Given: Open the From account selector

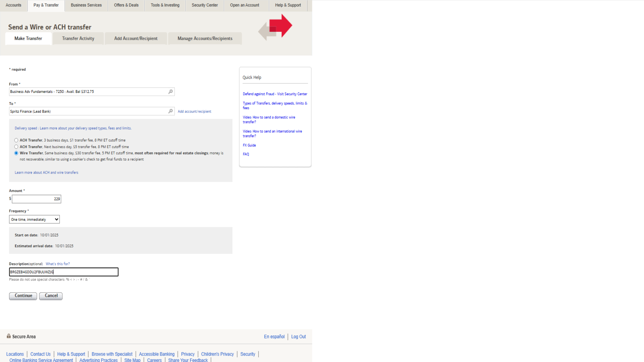Looking at the screenshot, I should (x=88, y=92).
